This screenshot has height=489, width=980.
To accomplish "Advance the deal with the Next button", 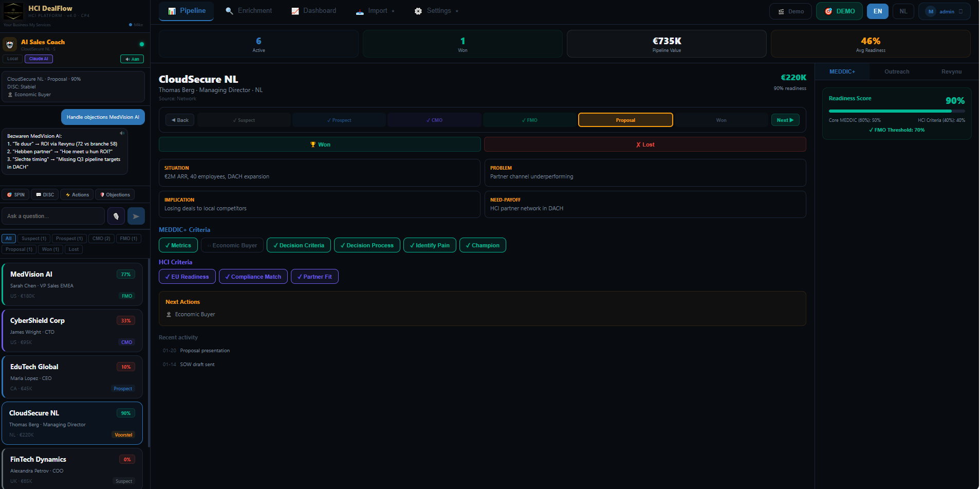I will point(785,120).
